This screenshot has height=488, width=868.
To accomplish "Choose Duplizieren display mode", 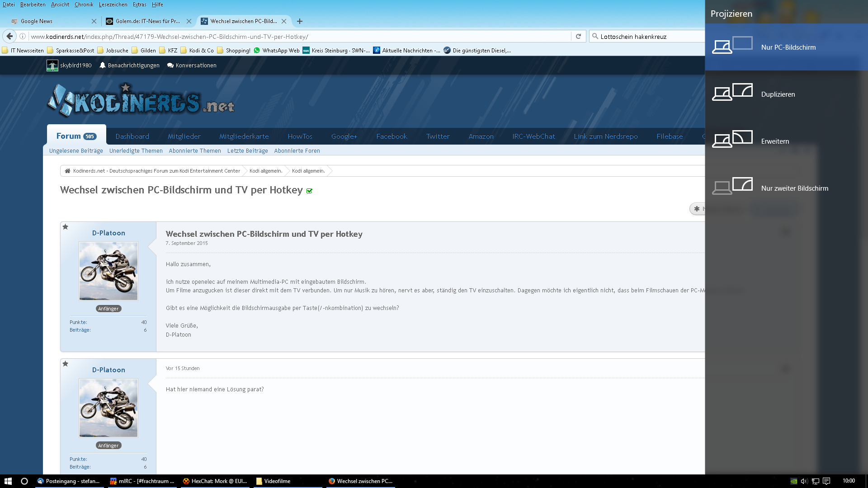I will 786,94.
